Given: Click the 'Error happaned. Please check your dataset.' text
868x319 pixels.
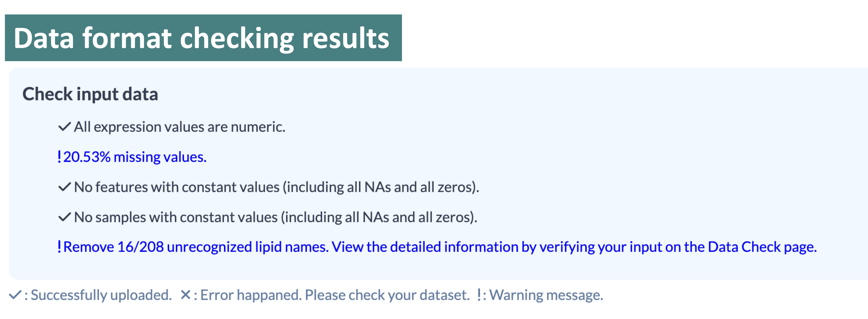Looking at the screenshot, I should tap(335, 295).
